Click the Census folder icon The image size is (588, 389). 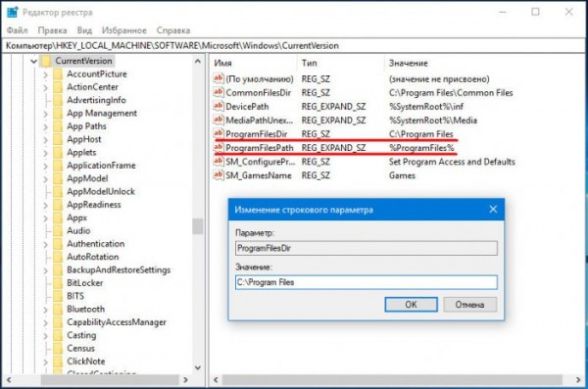58,348
